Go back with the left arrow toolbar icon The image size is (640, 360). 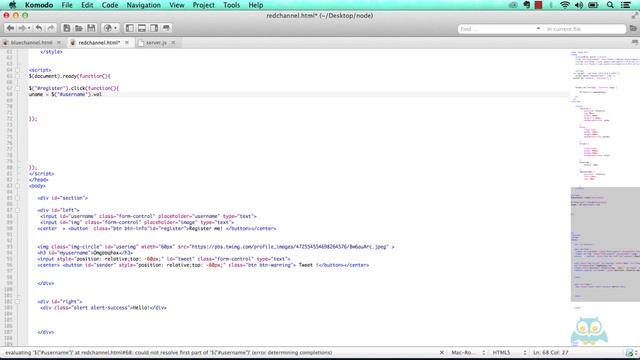tap(10, 28)
